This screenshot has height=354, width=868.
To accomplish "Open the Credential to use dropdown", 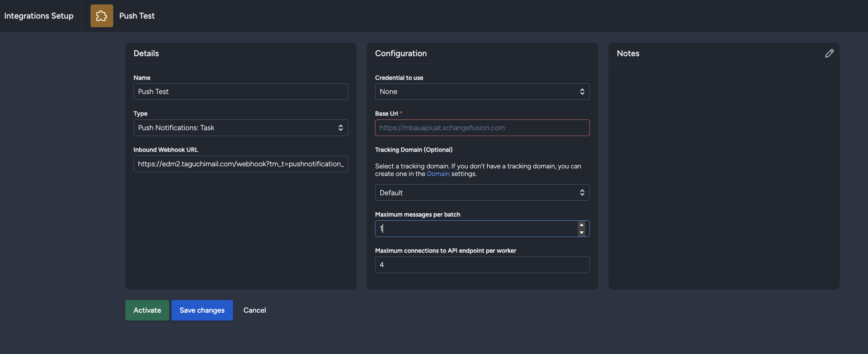I will click(481, 92).
